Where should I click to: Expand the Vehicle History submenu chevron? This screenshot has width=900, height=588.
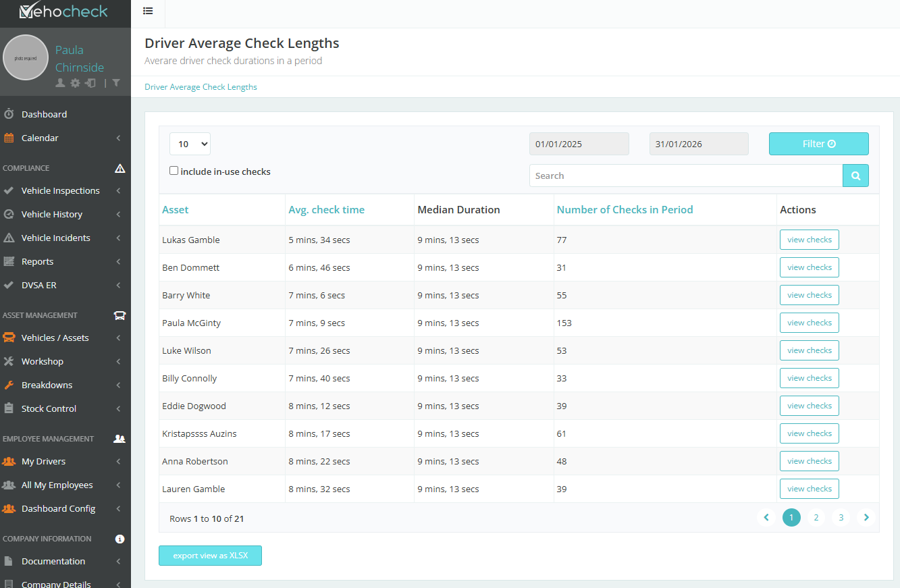point(118,214)
